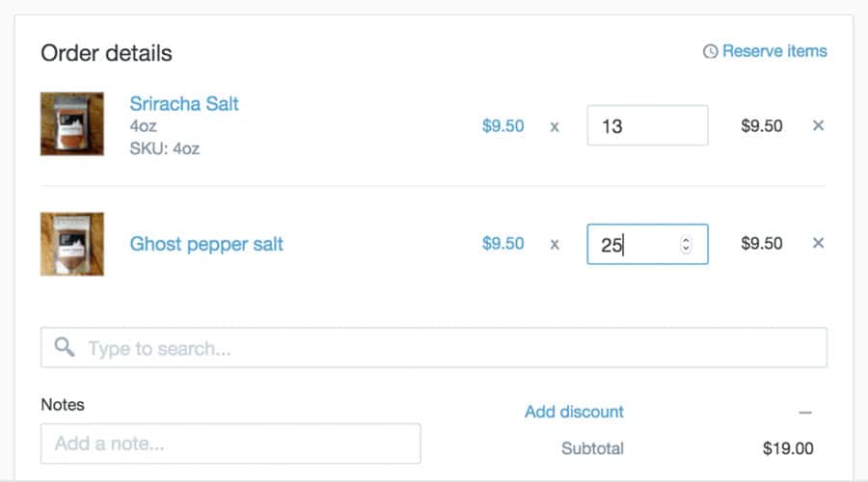Open the Ghost pepper salt product link
868x482 pixels.
pos(206,244)
